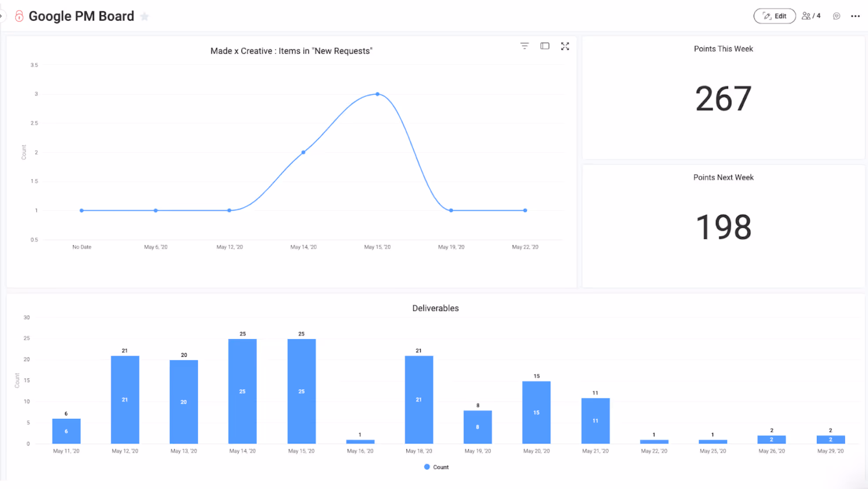Click the red lock privacy icon

[19, 16]
